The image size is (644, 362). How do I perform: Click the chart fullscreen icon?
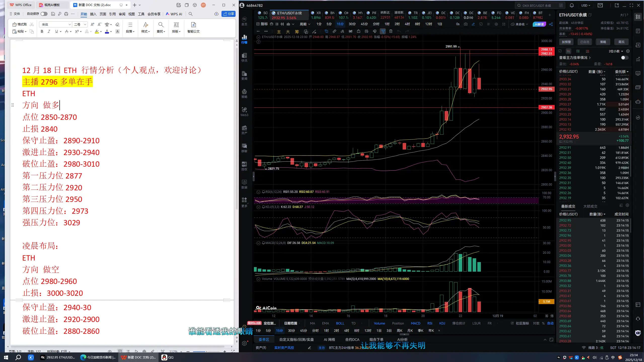(504, 24)
